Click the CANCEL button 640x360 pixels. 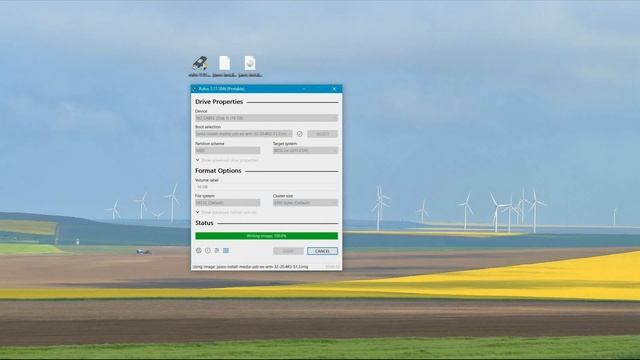coord(322,251)
